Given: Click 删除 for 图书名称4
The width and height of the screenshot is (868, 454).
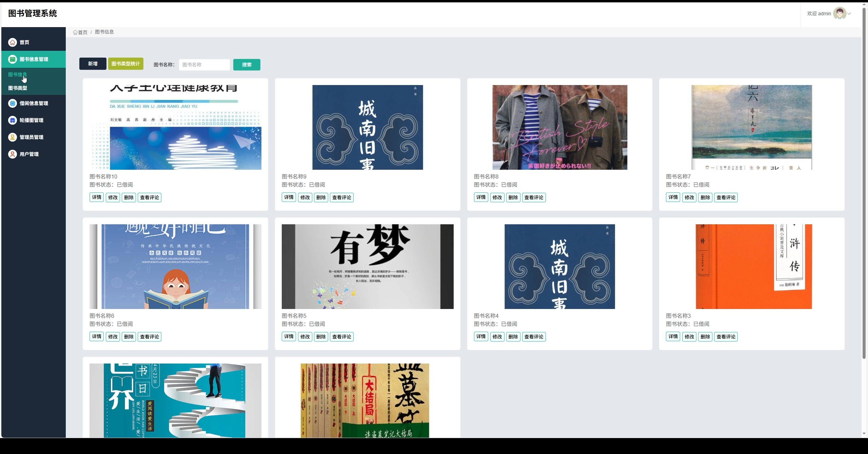Looking at the screenshot, I should tap(513, 336).
